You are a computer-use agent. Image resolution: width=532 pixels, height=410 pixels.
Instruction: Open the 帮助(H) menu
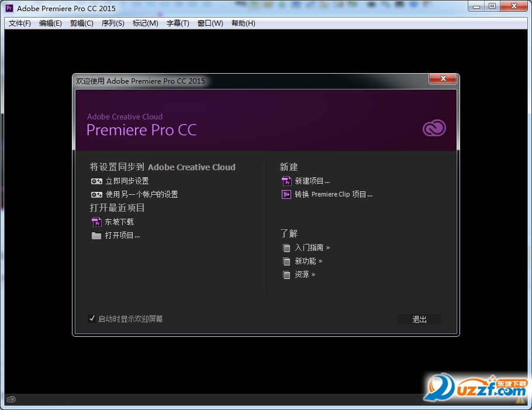click(x=243, y=23)
